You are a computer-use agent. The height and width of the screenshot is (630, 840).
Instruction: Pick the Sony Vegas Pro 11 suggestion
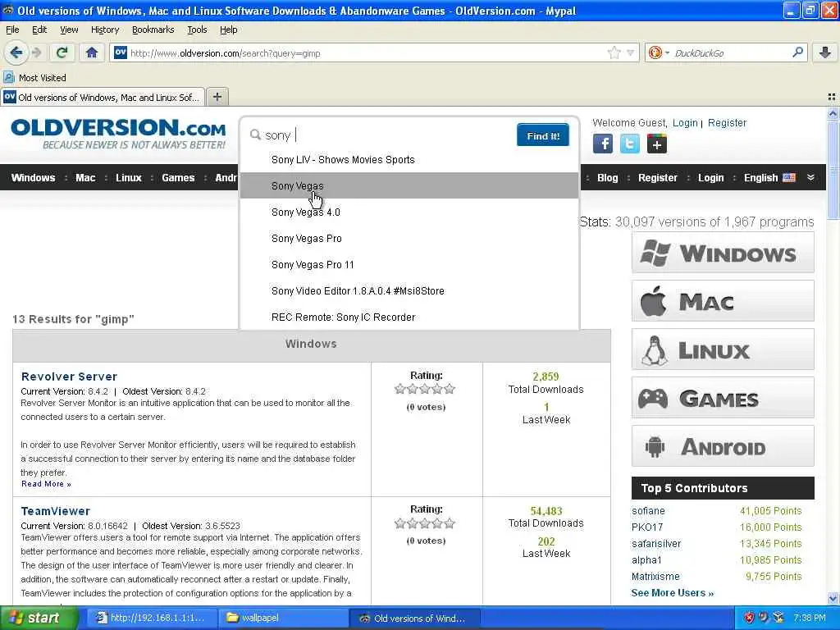[409, 265]
